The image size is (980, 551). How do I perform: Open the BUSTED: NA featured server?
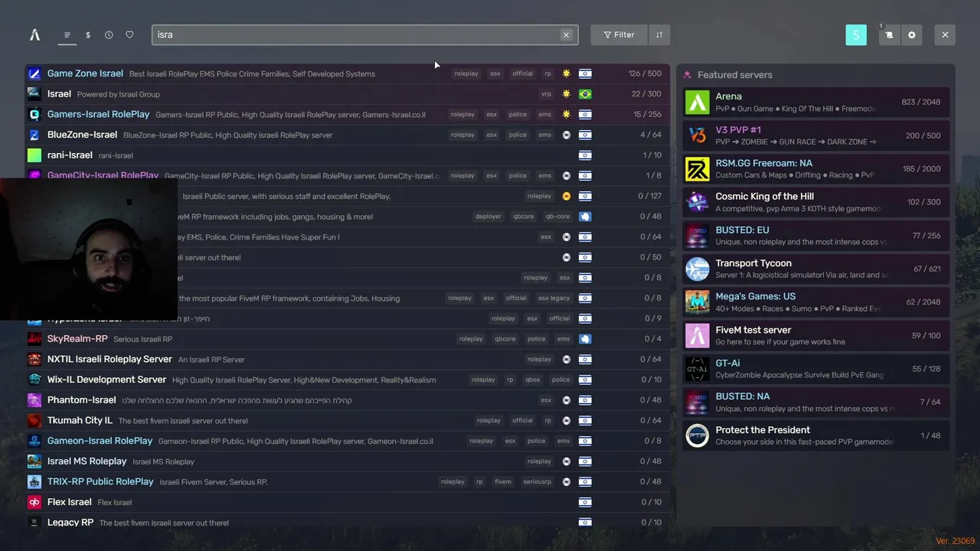pos(816,402)
